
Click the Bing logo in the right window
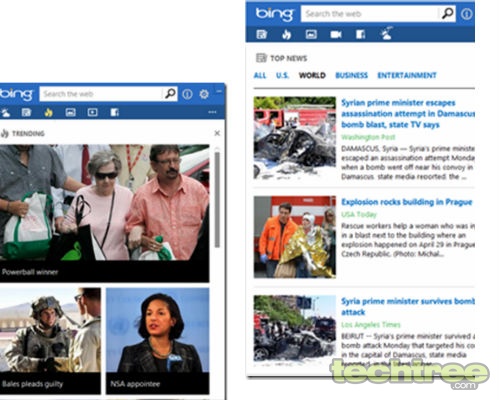(274, 14)
